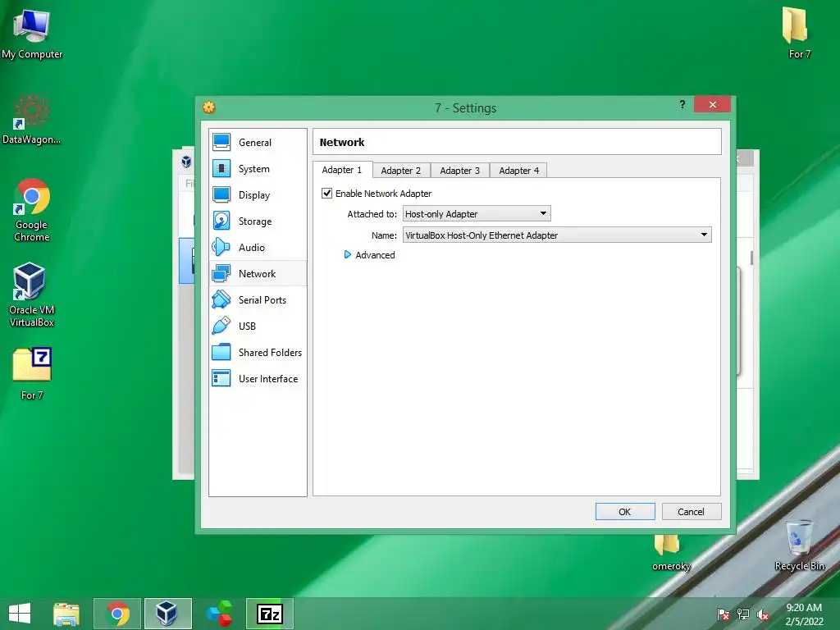Select the Audio speaker icon
Screen dimensions: 840x630
pyautogui.click(x=221, y=248)
